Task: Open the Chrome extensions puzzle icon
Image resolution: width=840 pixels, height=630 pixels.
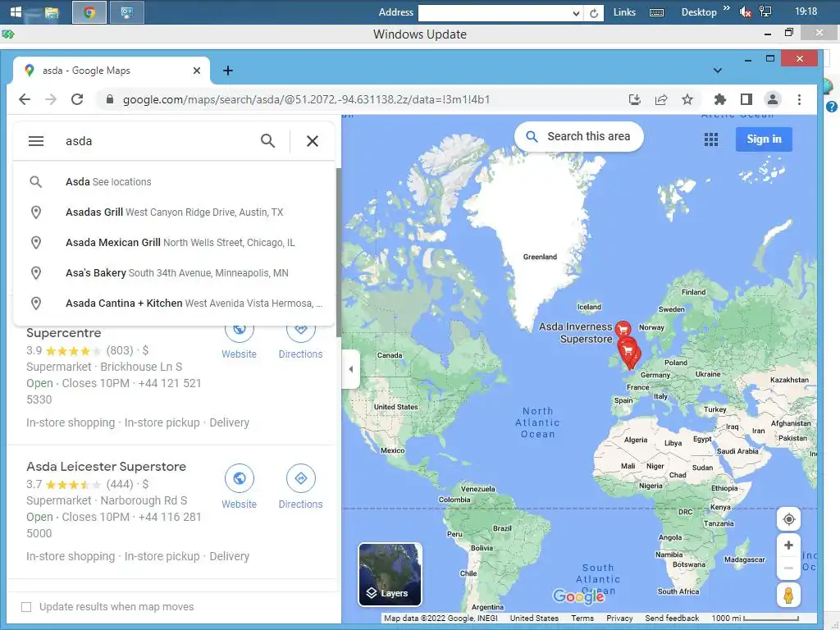Action: pyautogui.click(x=720, y=99)
